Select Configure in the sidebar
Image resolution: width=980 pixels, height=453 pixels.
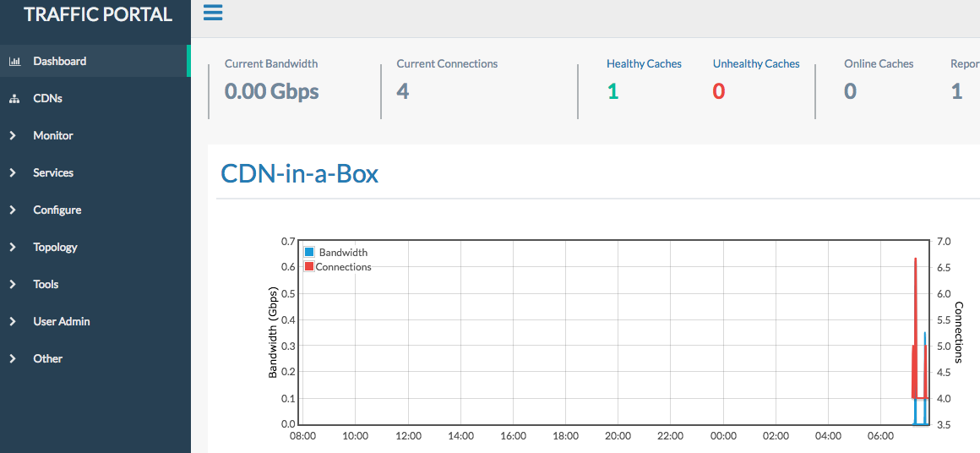(x=95, y=210)
